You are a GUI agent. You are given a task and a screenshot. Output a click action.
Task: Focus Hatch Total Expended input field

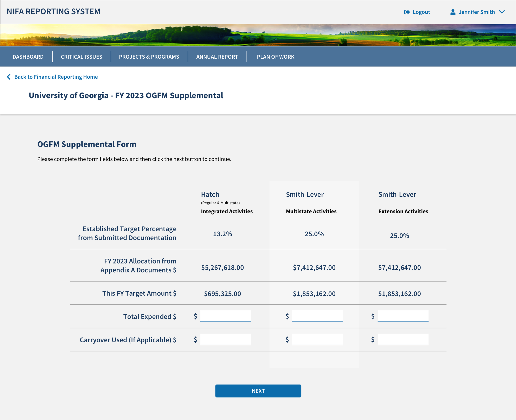tap(225, 316)
